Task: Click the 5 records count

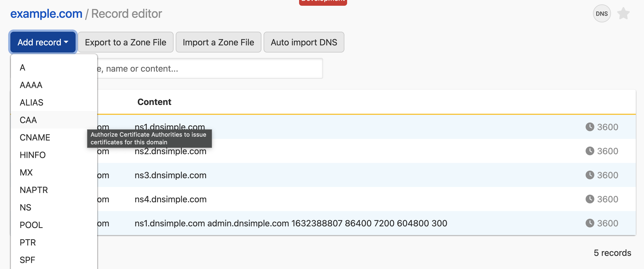Action: tap(612, 253)
